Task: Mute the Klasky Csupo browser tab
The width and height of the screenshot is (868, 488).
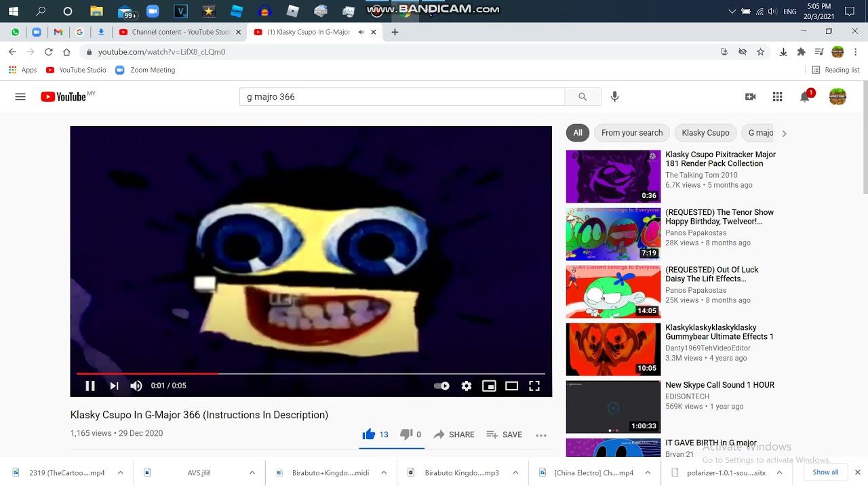Action: click(361, 32)
